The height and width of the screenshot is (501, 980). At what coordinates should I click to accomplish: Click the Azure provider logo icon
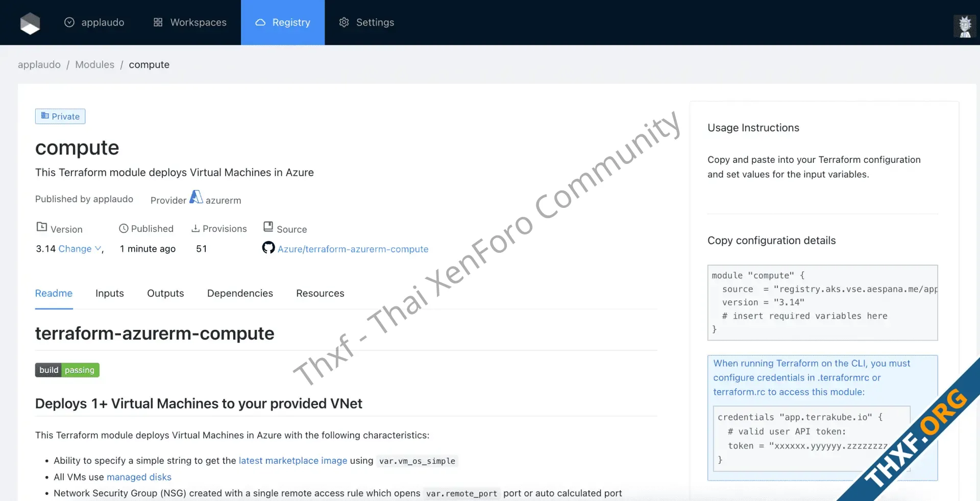pyautogui.click(x=196, y=197)
